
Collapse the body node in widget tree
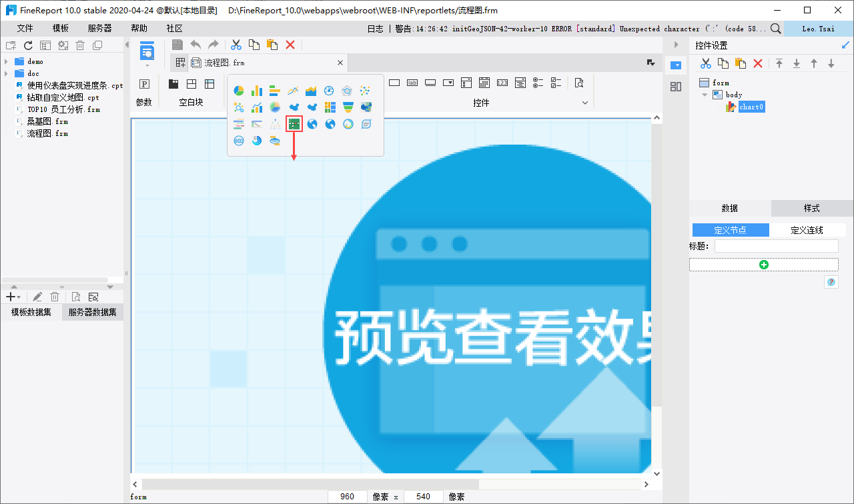coord(705,95)
